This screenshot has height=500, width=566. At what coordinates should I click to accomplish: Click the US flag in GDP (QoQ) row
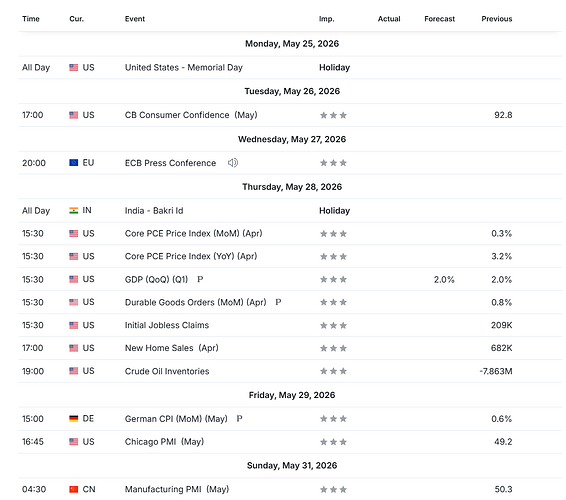(74, 279)
